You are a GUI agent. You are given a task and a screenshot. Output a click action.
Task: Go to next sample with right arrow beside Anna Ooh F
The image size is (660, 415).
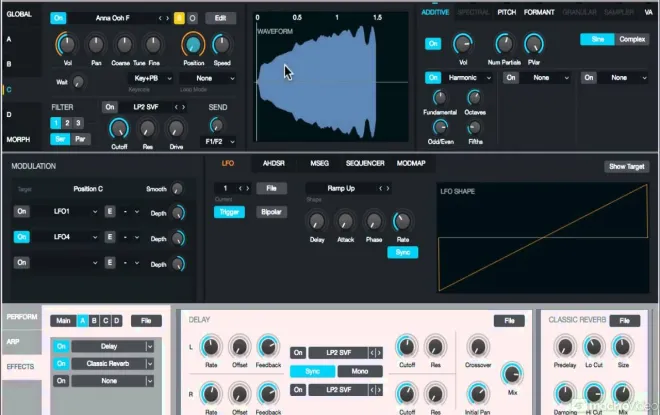coord(168,18)
